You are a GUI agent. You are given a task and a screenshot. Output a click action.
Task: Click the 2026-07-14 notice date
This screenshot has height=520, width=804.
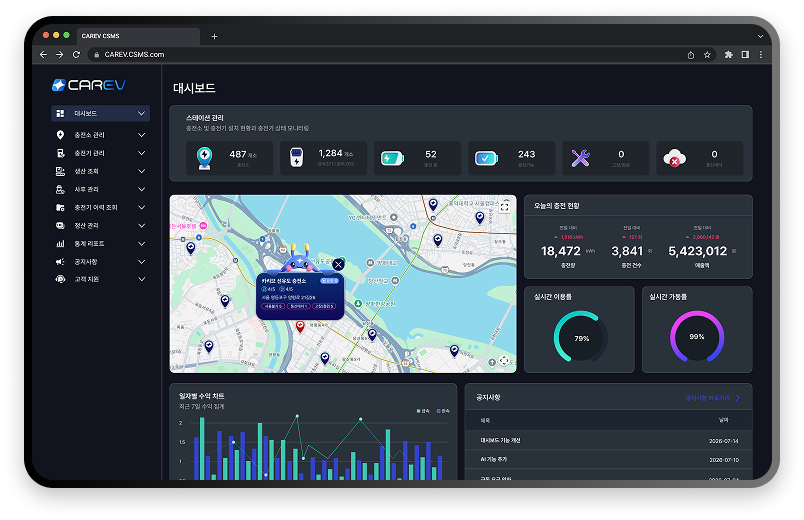point(723,441)
